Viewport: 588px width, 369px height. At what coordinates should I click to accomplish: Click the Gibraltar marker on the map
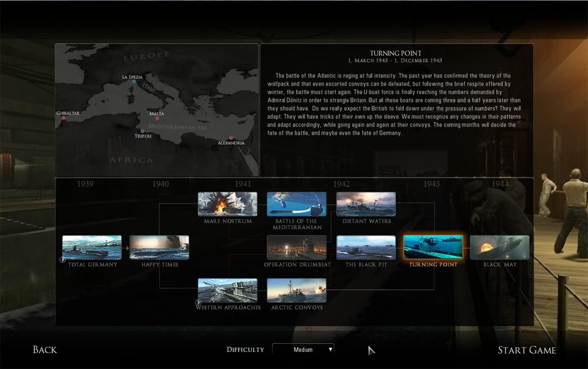coord(64,118)
